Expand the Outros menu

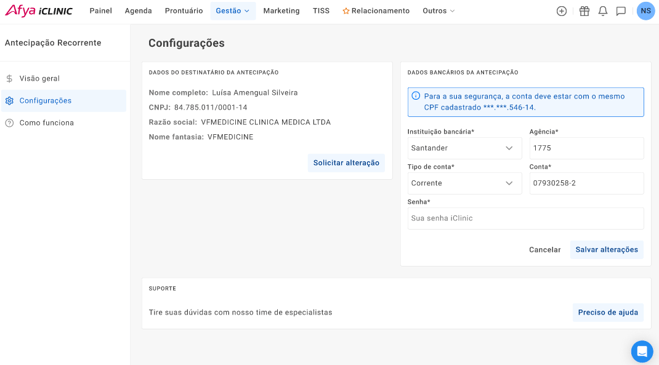pos(438,11)
